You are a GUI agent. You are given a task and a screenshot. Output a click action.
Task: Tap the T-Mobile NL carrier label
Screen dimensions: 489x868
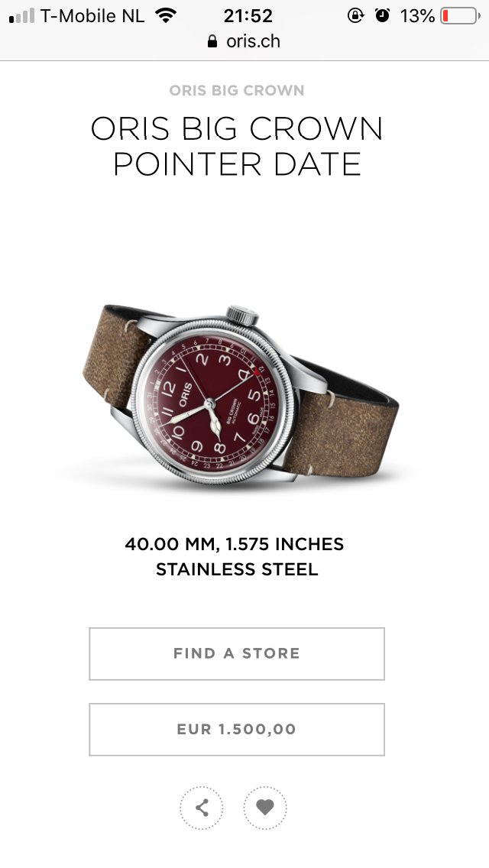[x=92, y=15]
